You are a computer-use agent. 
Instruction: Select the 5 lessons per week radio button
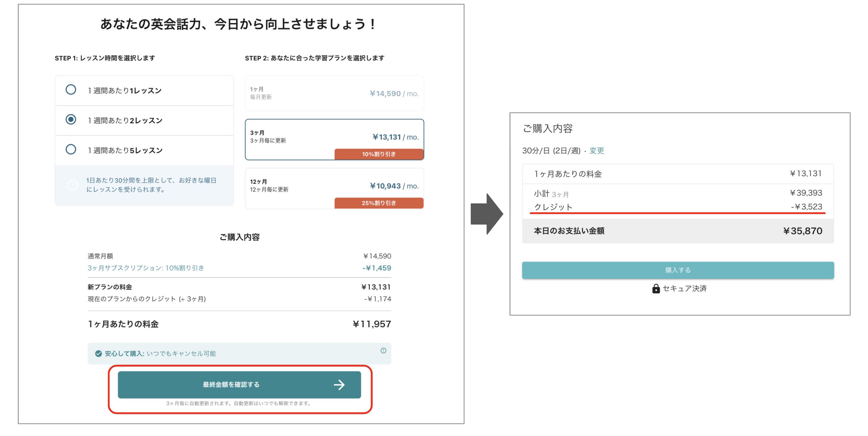[x=71, y=149]
